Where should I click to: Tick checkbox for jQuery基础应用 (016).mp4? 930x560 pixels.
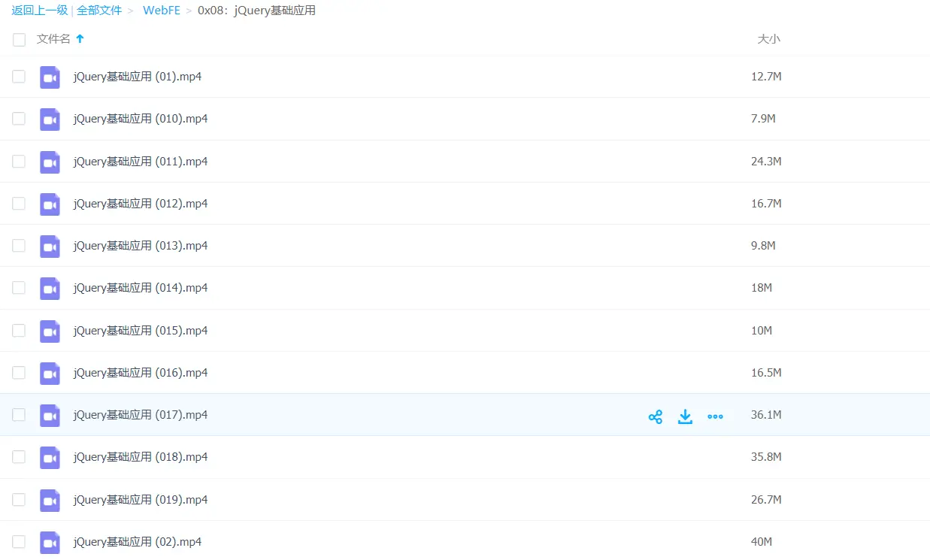(x=19, y=373)
